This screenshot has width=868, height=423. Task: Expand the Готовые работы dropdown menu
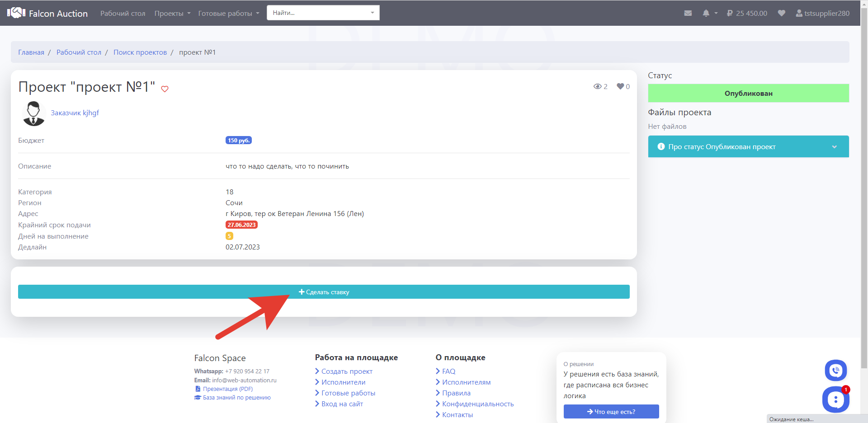228,13
